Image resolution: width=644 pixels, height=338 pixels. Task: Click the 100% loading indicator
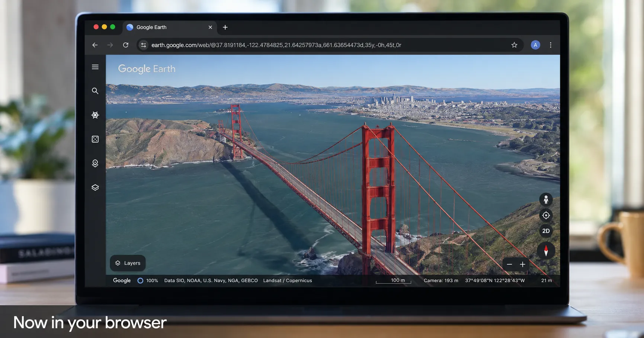coord(148,281)
